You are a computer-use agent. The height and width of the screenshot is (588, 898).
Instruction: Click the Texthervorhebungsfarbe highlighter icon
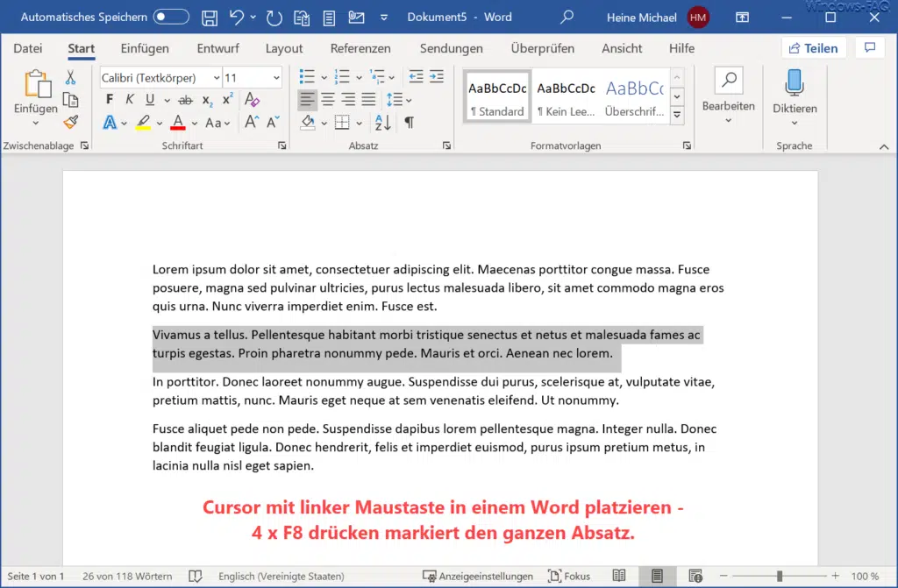(x=144, y=121)
